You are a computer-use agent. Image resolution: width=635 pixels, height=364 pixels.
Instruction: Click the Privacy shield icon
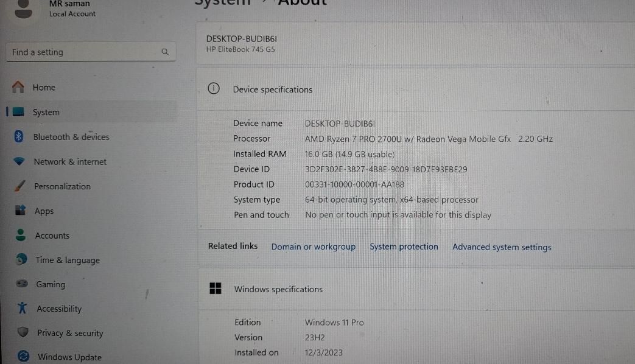click(23, 332)
